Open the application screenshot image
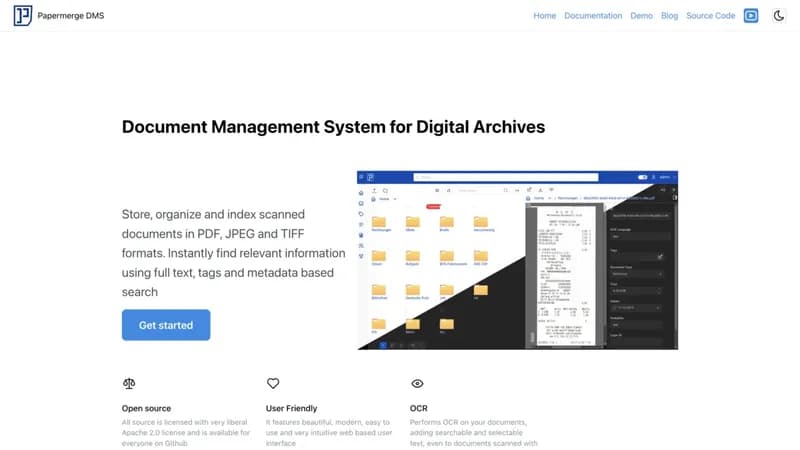This screenshot has height=450, width=800. coord(517,260)
